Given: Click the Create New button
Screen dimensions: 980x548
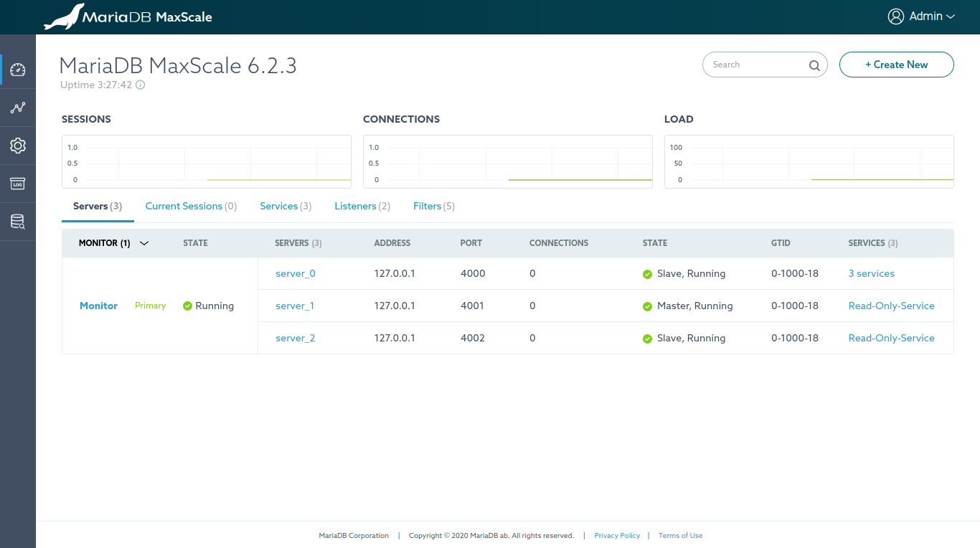Looking at the screenshot, I should tap(896, 65).
